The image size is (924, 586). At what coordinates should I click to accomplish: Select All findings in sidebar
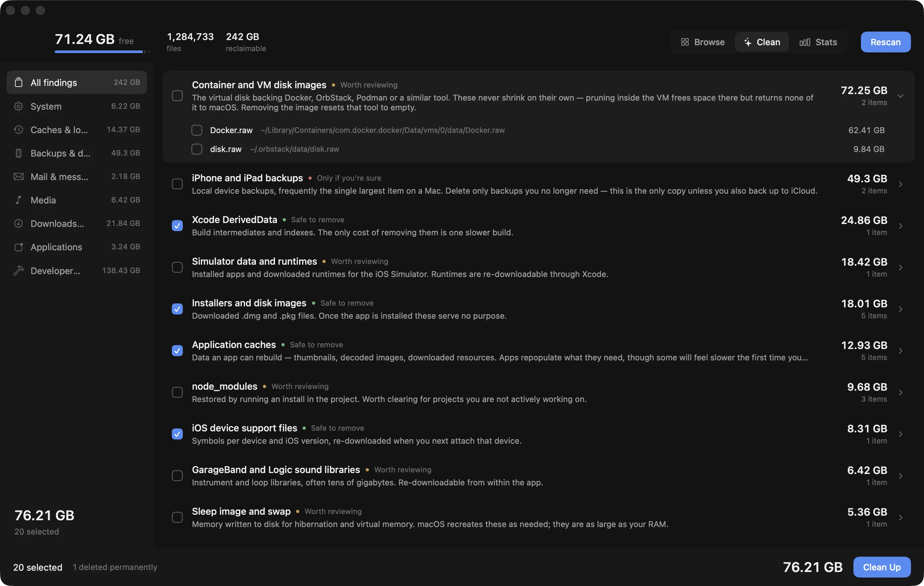click(77, 83)
